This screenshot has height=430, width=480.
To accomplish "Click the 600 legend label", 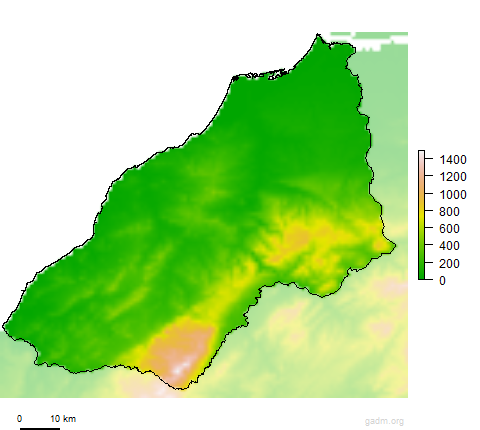I will (449, 229).
